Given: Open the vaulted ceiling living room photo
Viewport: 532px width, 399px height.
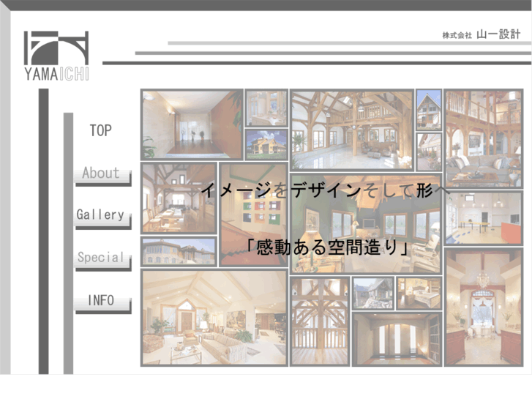Looking at the screenshot, I should click(x=214, y=318).
